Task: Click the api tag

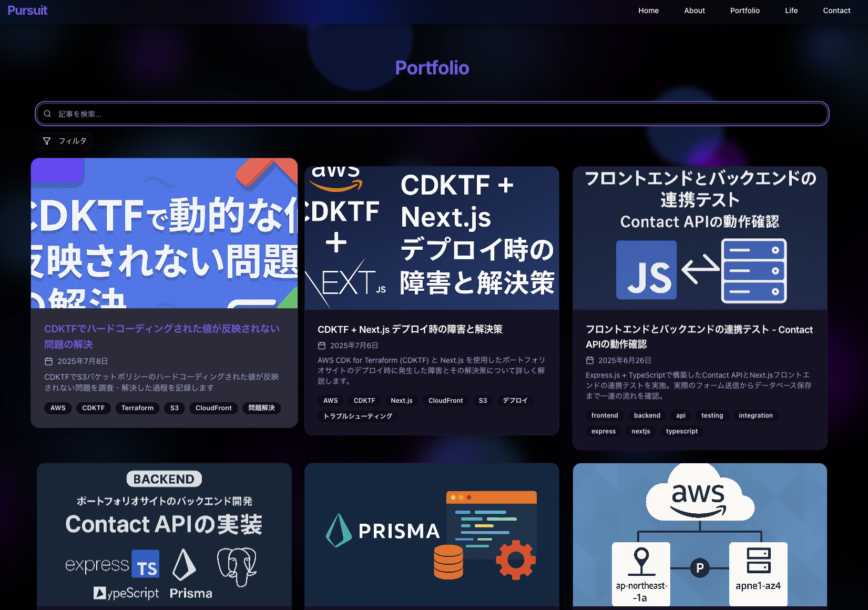Action: [681, 415]
